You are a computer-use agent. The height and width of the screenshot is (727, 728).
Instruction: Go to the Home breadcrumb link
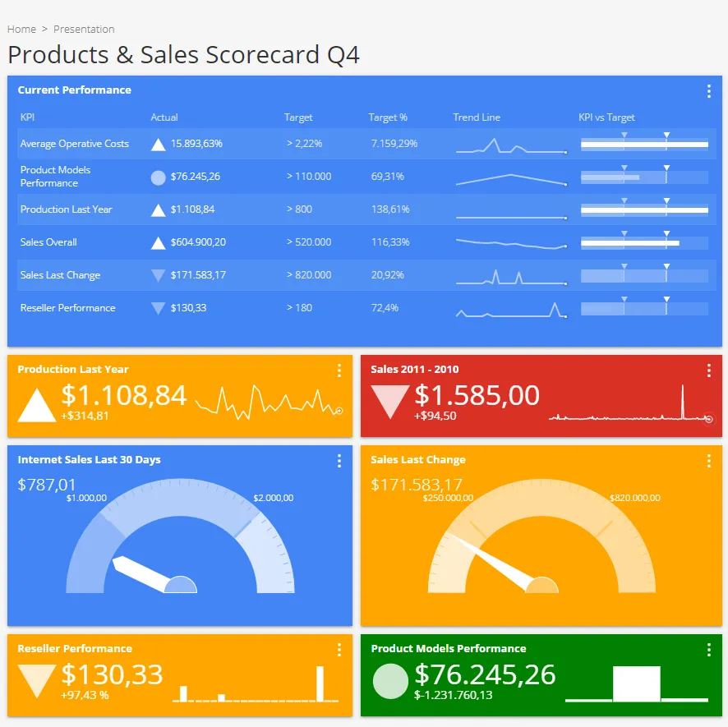(x=21, y=30)
